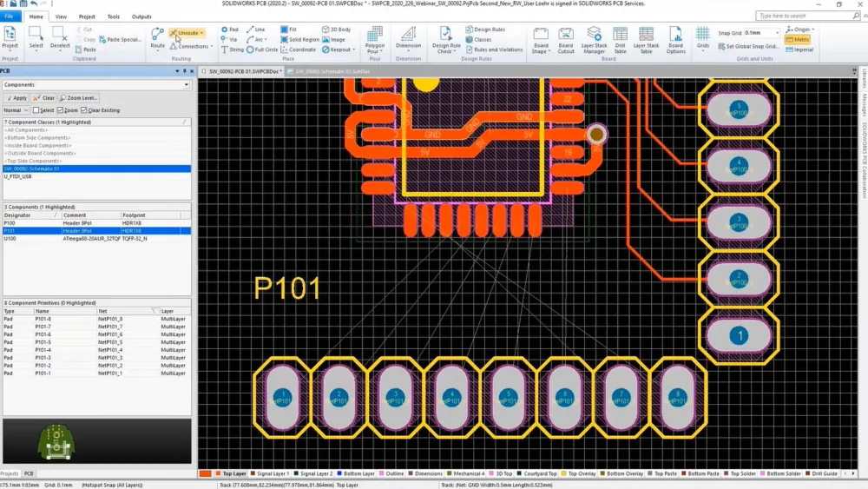Viewport: 868px width, 489px height.
Task: Click the current layer color swatch
Action: pos(206,473)
